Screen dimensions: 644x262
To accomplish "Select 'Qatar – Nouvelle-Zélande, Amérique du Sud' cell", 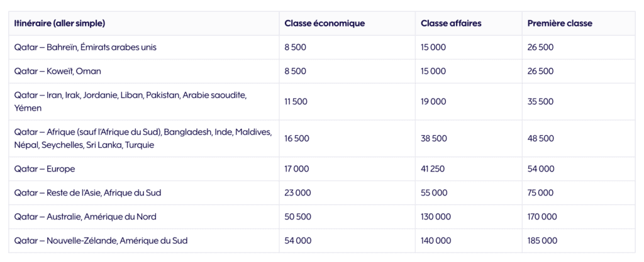I will click(101, 241).
